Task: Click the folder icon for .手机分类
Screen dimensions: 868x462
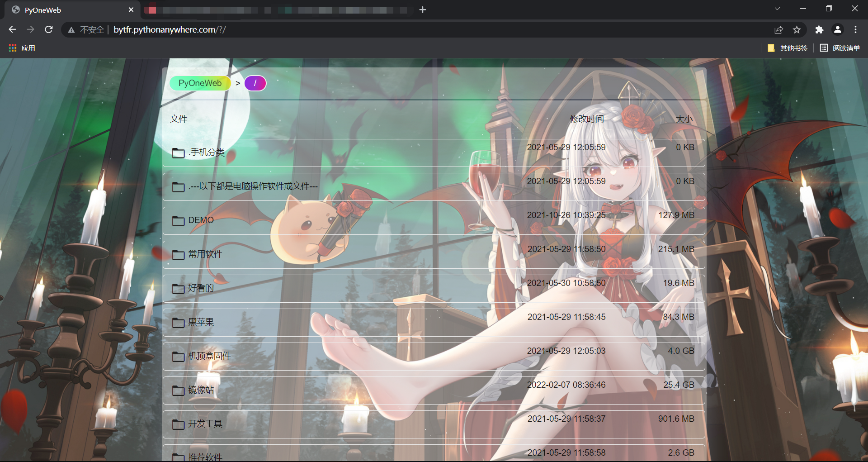Action: 178,153
